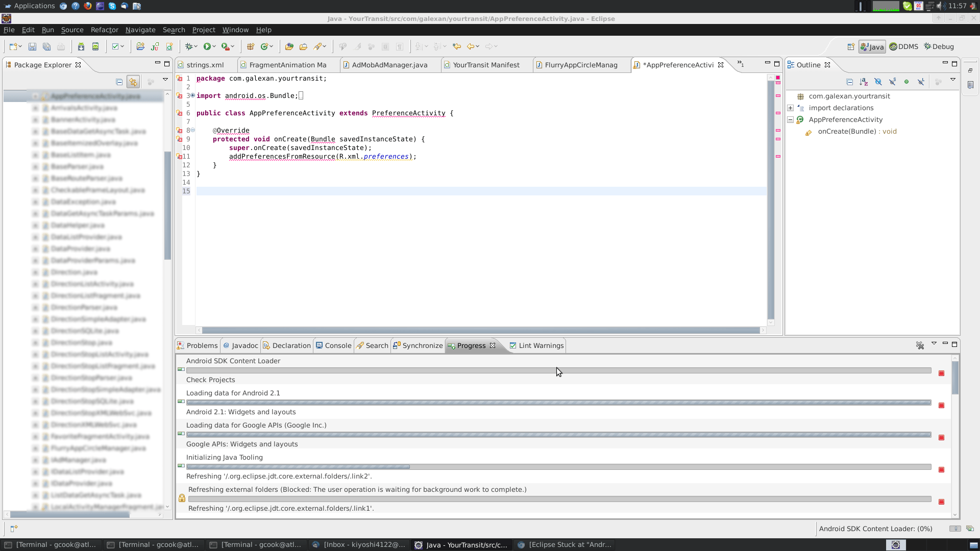Select onCreate(Bundle) in Outline
This screenshot has height=551, width=980.
click(x=857, y=132)
